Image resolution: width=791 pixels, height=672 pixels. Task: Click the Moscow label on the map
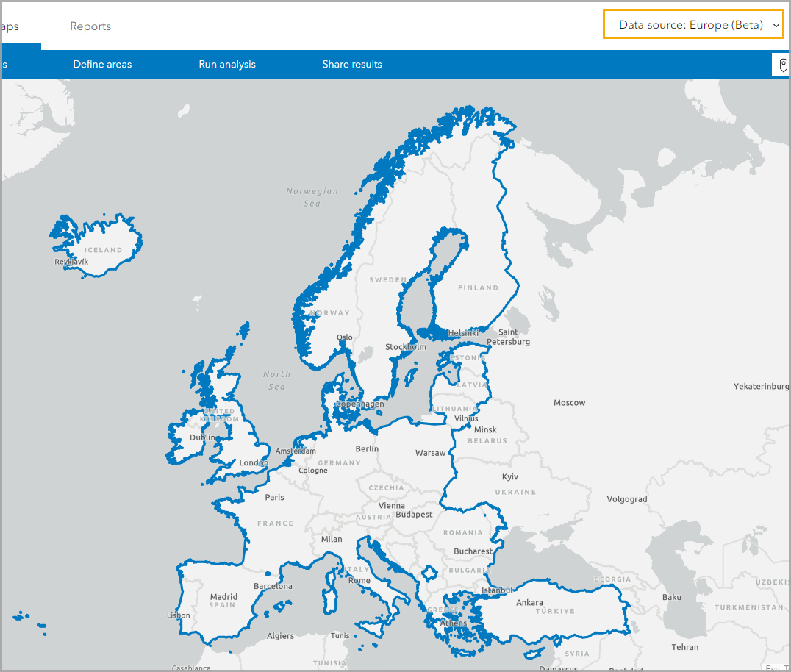click(570, 403)
